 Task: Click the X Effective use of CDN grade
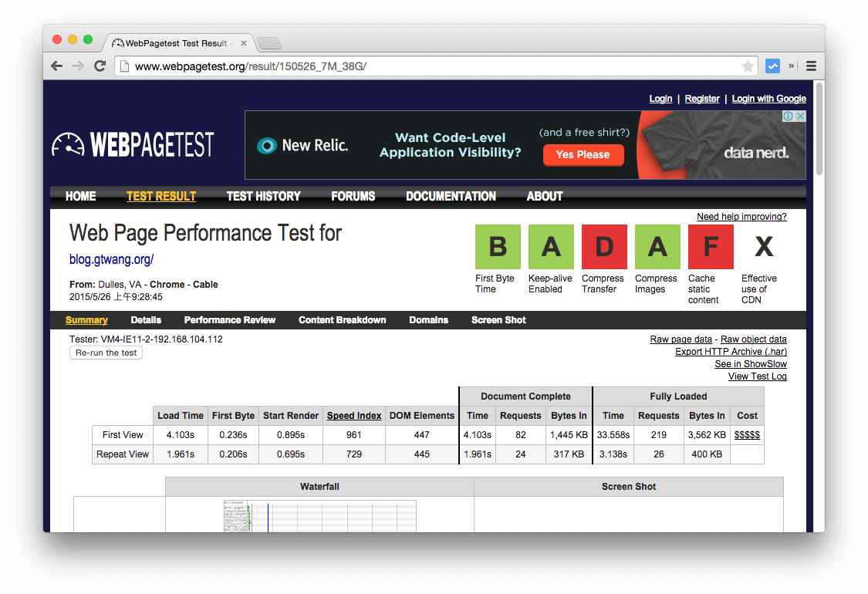tap(762, 247)
